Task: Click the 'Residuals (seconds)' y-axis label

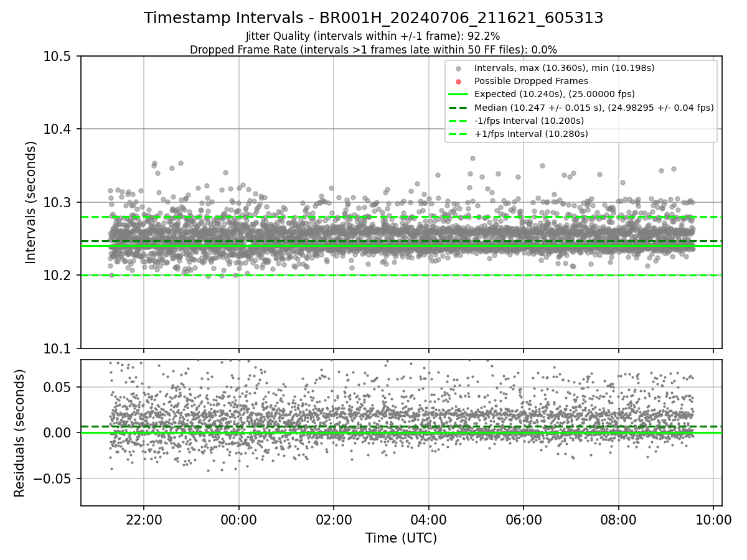Action: 19,432
